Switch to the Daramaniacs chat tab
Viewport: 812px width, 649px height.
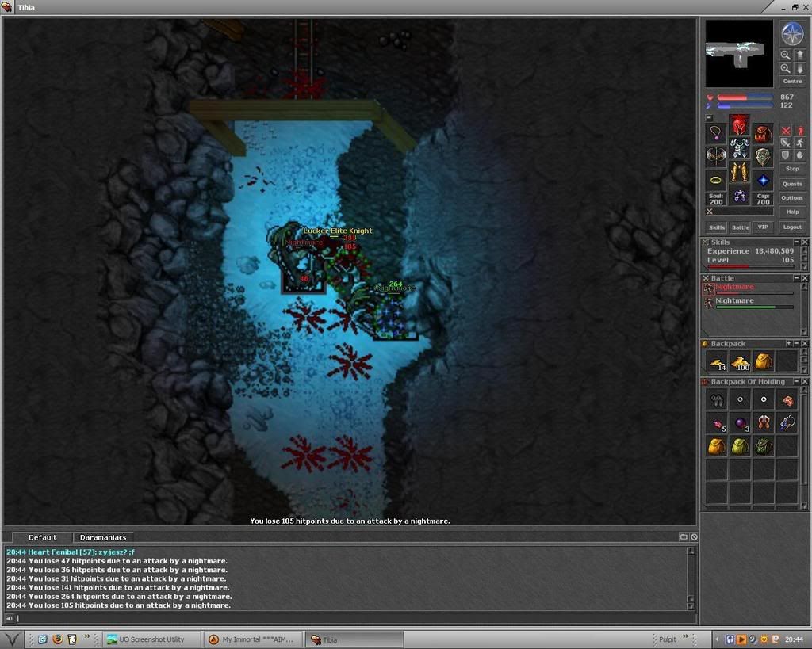coord(103,537)
